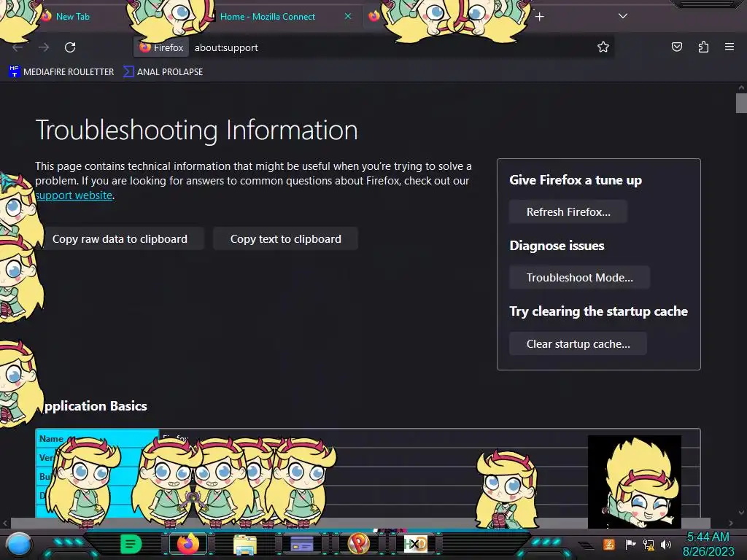Open the clock showing 5:44 AM
The height and width of the screenshot is (560, 747).
coord(708,544)
